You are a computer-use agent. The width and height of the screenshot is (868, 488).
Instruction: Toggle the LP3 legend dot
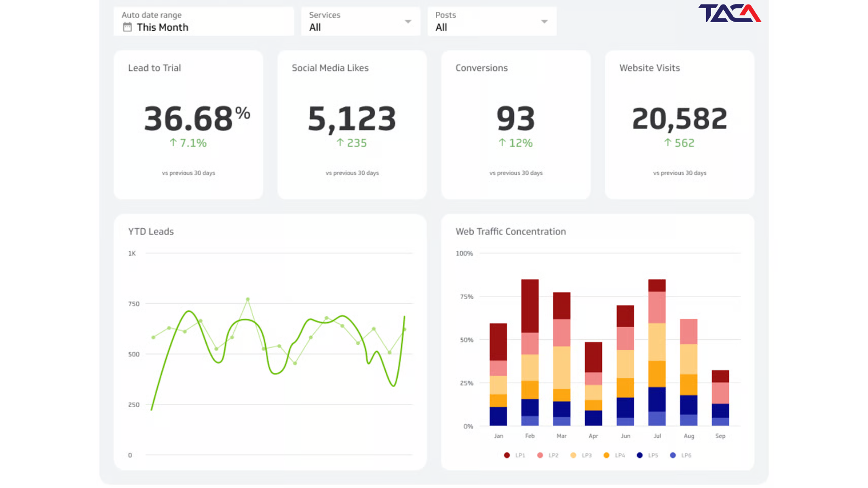click(573, 455)
